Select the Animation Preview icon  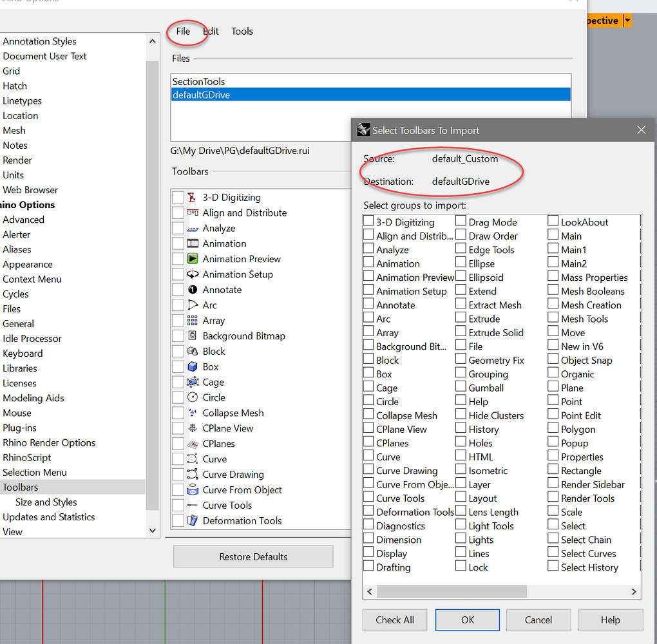(x=191, y=258)
